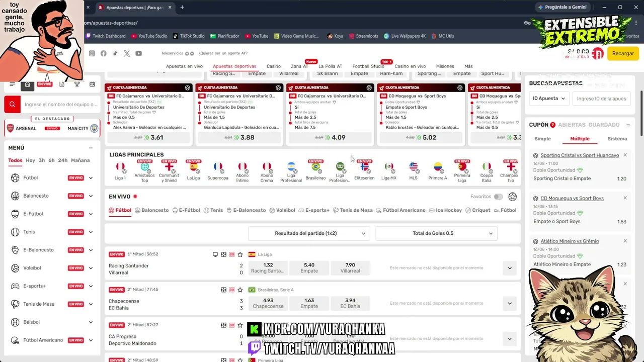
Task: Select the Baloncesto live sport tab
Action: tap(152, 210)
